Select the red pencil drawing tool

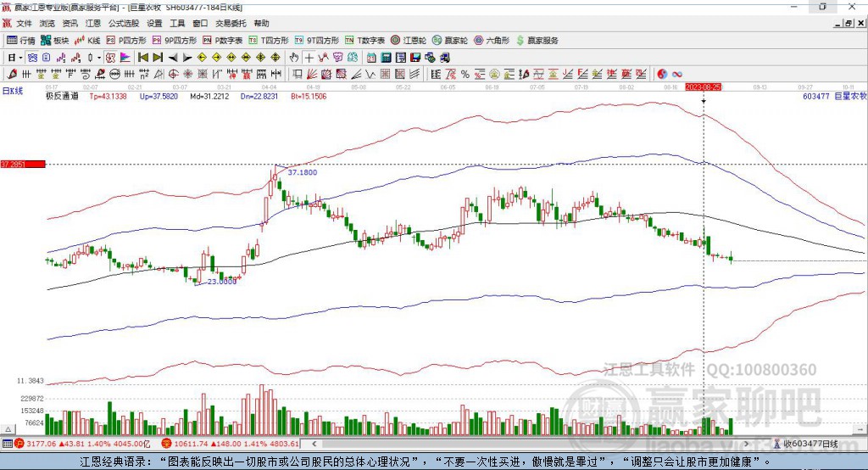pos(12,74)
